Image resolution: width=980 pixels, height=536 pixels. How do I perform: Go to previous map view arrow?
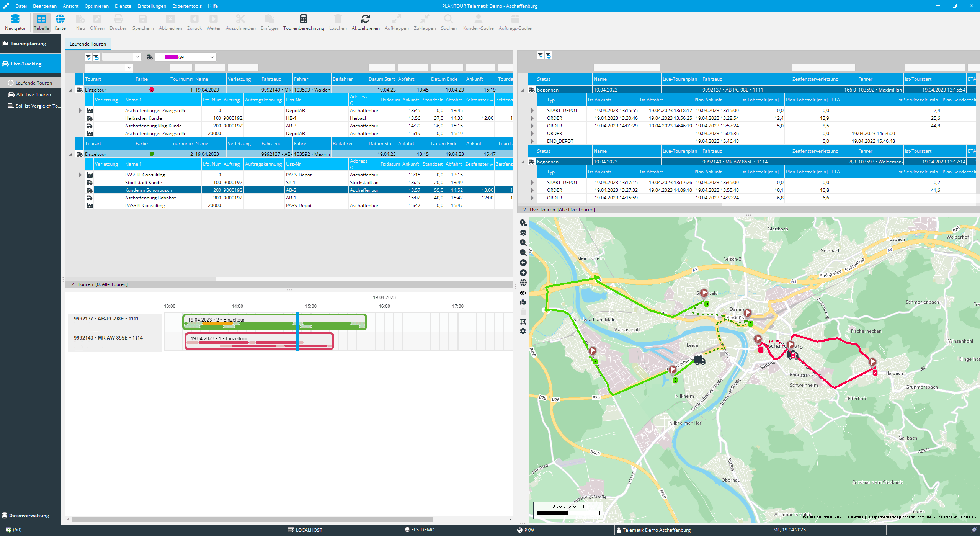[523, 263]
